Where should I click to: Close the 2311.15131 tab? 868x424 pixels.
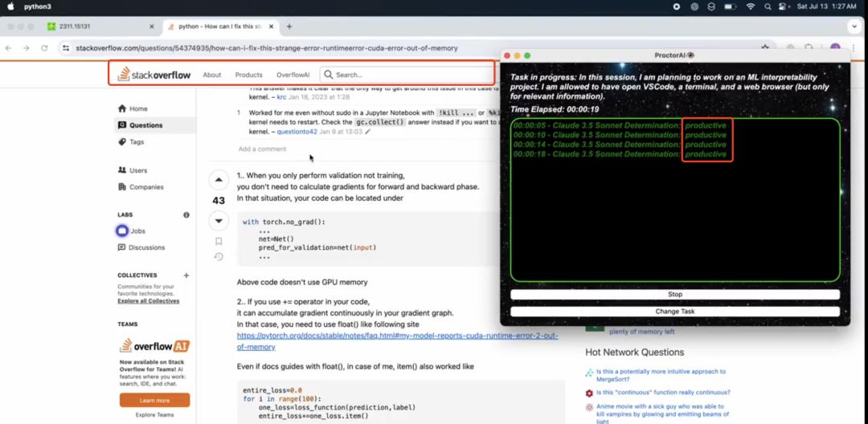152,26
